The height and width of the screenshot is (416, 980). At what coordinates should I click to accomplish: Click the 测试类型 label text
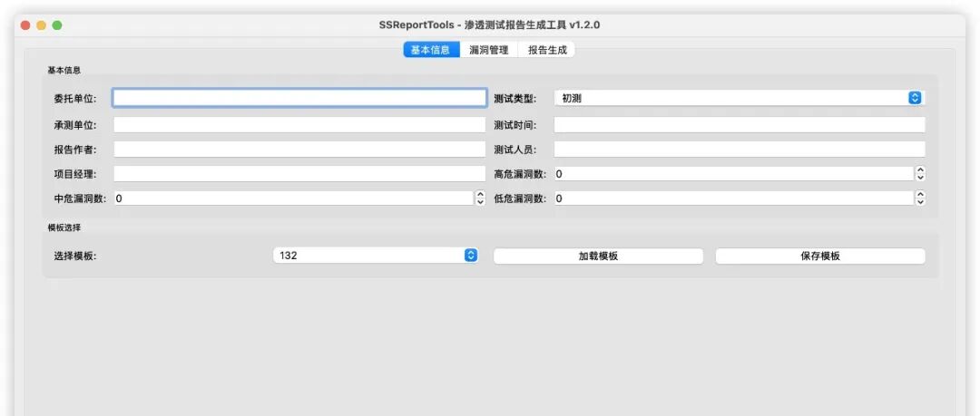514,99
